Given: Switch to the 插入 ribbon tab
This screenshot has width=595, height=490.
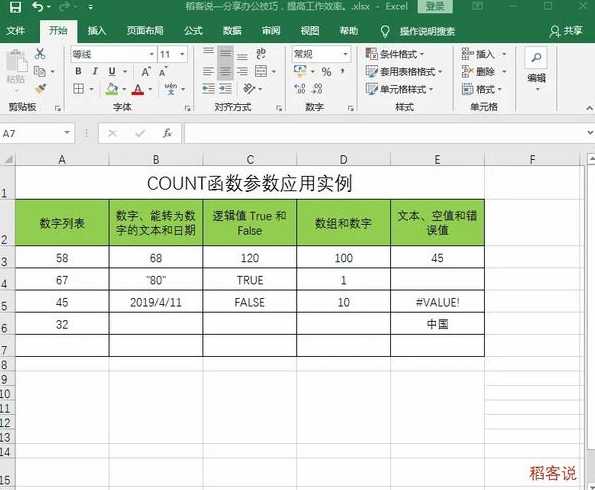Looking at the screenshot, I should tap(97, 31).
